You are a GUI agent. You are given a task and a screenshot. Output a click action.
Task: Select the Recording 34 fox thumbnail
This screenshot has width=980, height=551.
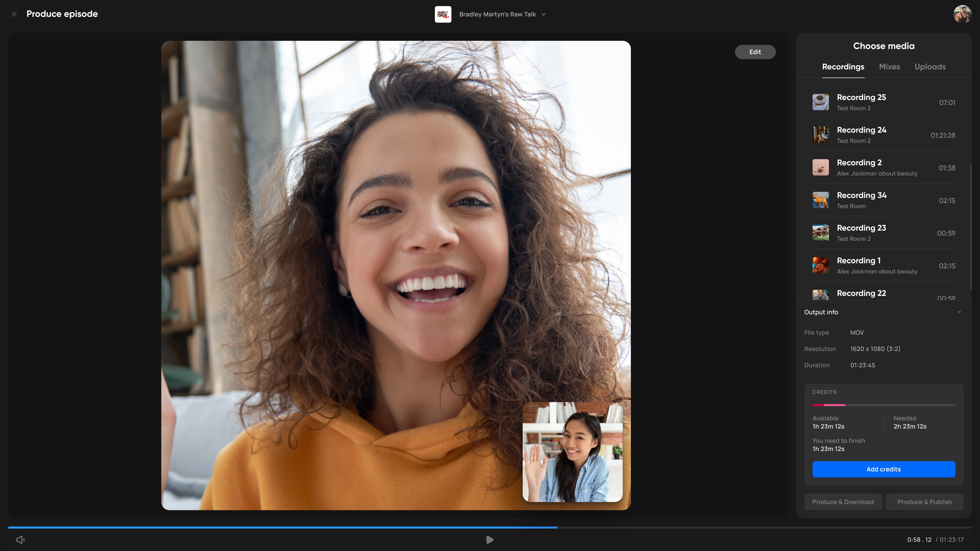point(820,201)
